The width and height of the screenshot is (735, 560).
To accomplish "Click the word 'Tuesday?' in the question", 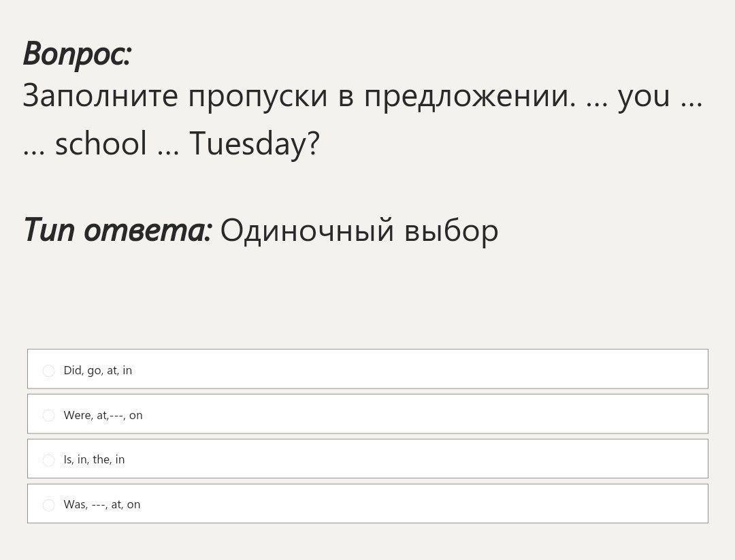I will [x=254, y=144].
